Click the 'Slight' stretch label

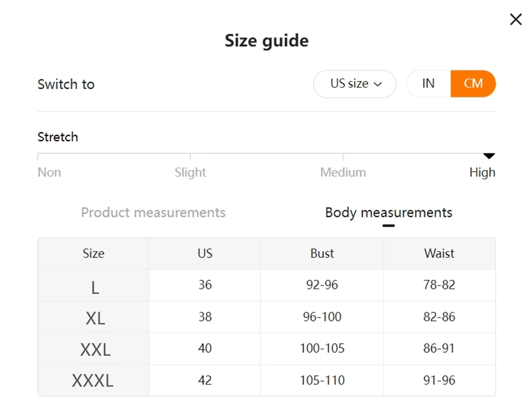pos(190,173)
